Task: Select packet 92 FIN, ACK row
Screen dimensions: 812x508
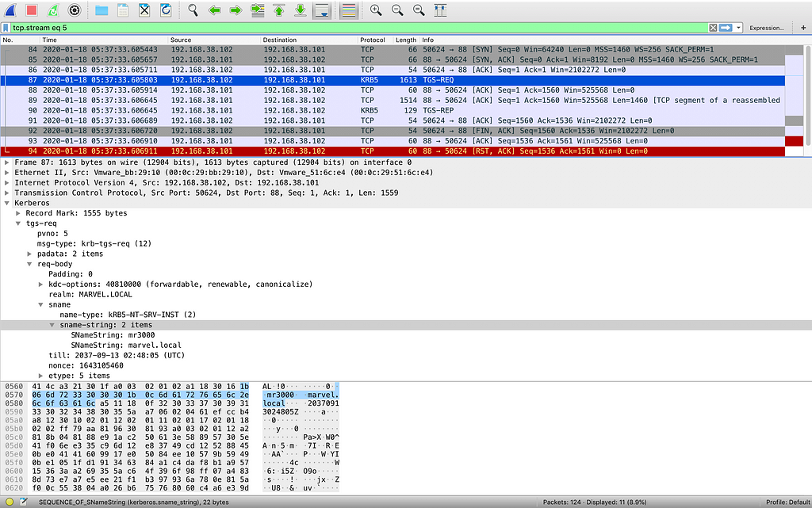Action: tap(393, 131)
